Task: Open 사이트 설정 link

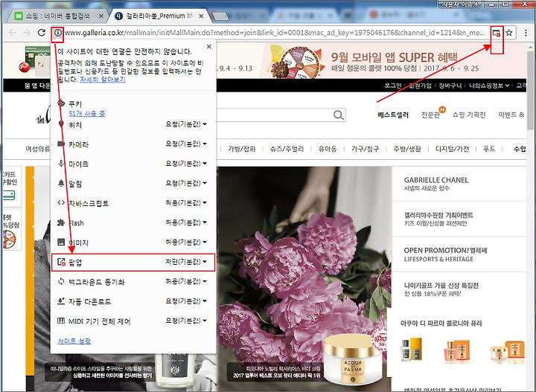Action: 74,341
